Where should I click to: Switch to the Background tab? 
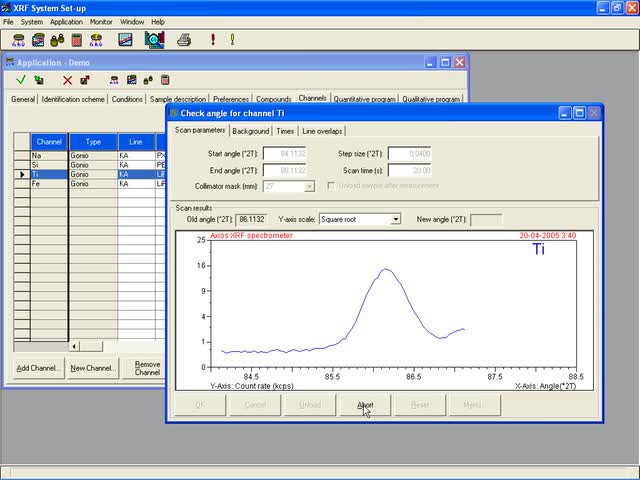(x=250, y=131)
